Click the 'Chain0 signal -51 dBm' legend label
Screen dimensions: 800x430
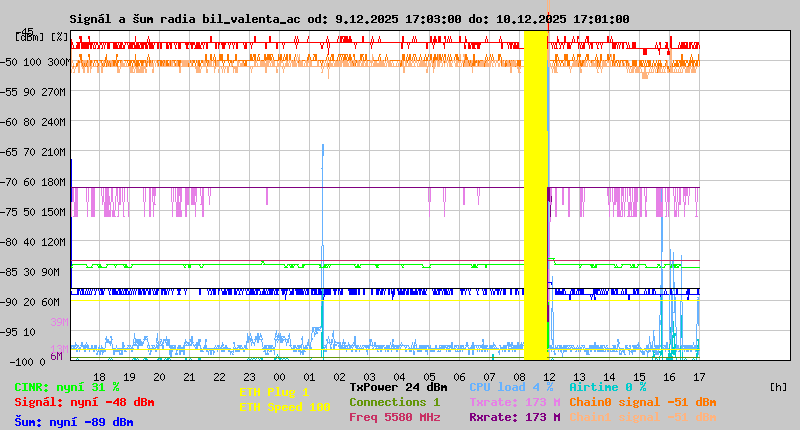643,402
